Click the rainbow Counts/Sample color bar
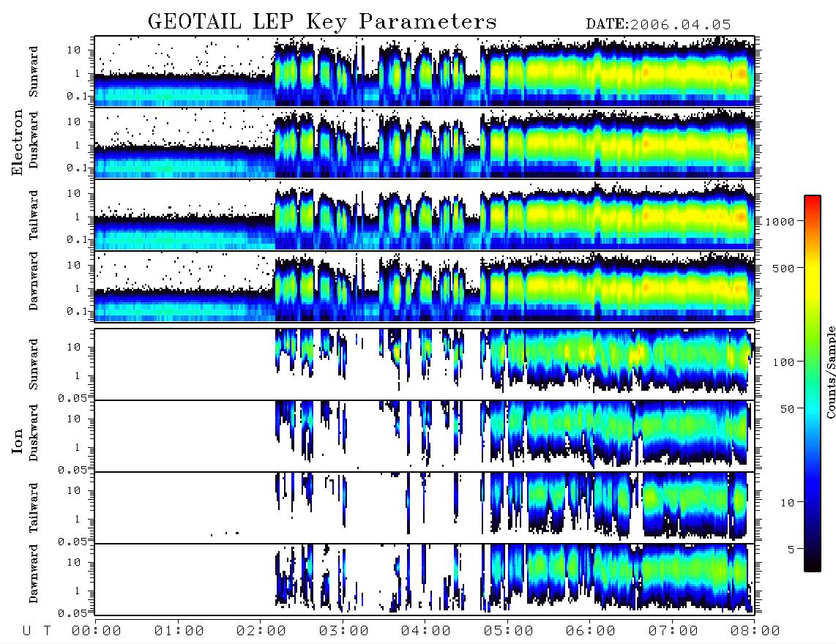Image resolution: width=836 pixels, height=644 pixels. (813, 384)
